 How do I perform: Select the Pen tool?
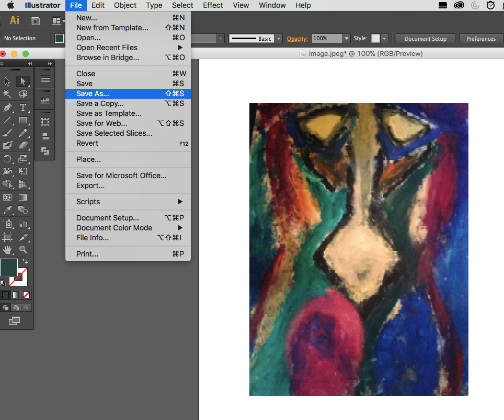coord(7,107)
